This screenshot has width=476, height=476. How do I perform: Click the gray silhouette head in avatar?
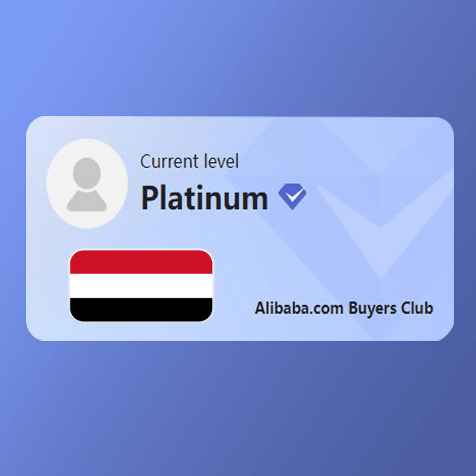pos(87,173)
